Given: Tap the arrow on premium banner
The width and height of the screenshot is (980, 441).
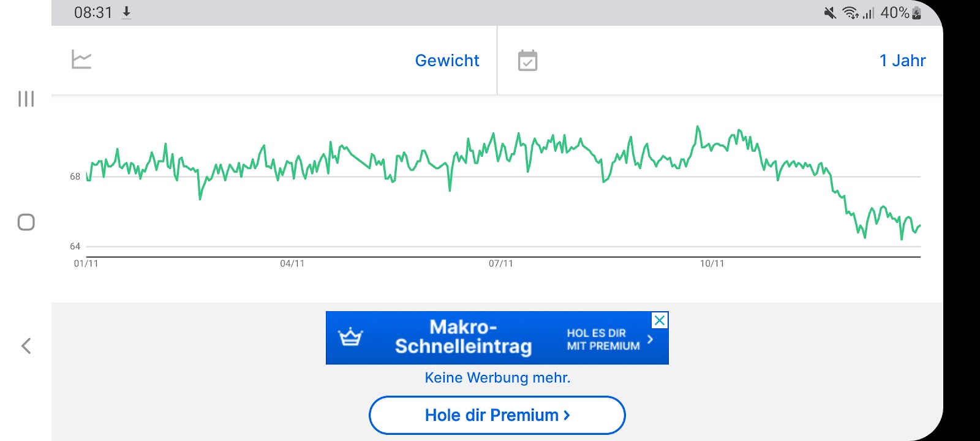Looking at the screenshot, I should point(650,339).
